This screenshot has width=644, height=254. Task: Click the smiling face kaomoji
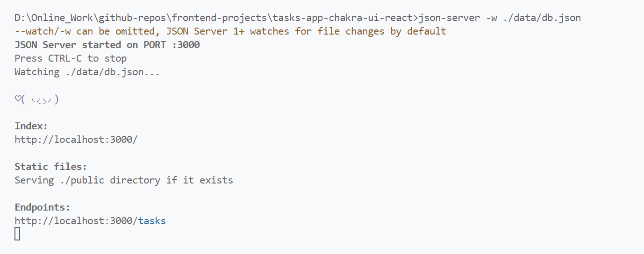click(x=37, y=99)
